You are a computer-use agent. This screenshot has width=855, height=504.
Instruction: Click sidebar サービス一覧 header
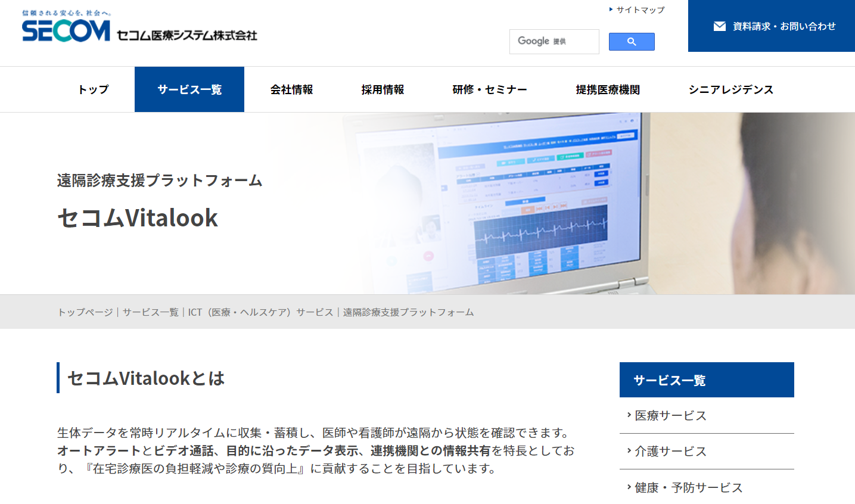point(707,380)
